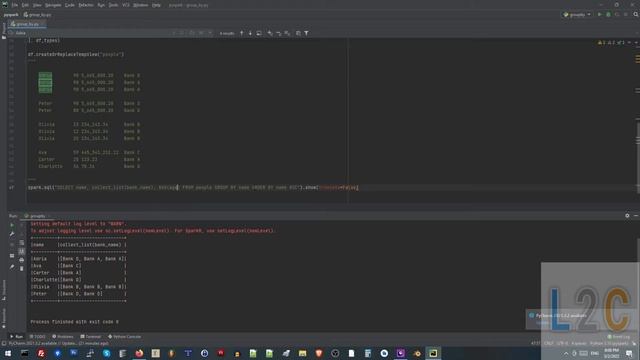
Task: Select all occurrences icon in find bar
Action: [x=287, y=33]
